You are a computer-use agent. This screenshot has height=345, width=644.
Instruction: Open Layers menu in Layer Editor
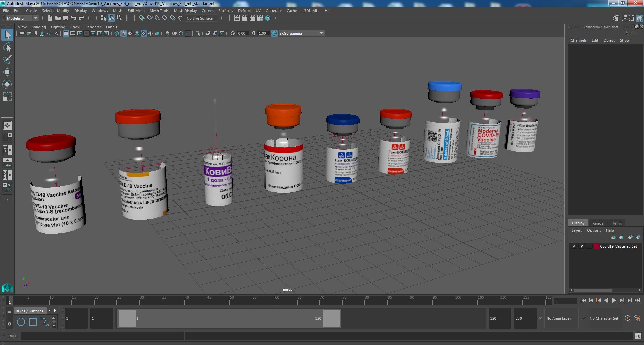pos(577,230)
